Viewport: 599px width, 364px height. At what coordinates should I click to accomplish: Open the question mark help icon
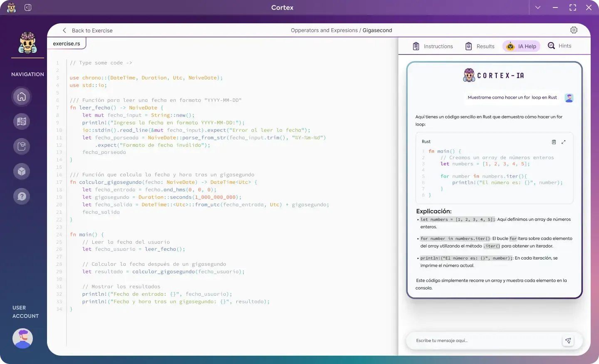point(22,196)
